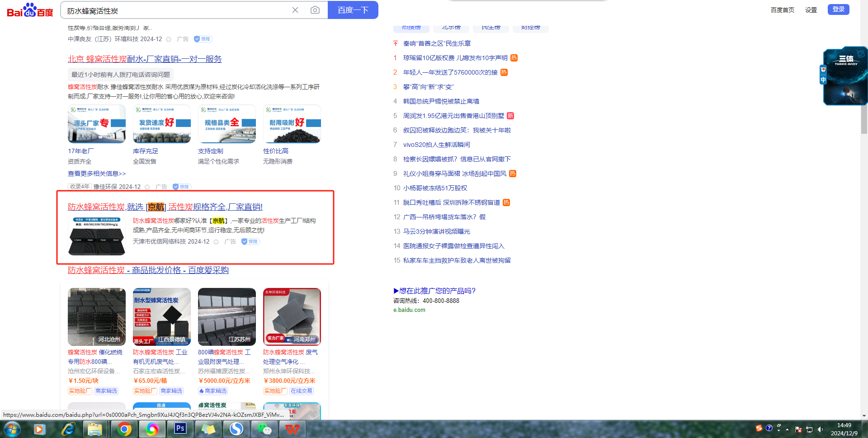Open hot search vivoS20拍人生鲜活瞬间
Image resolution: width=868 pixels, height=438 pixels.
437,145
